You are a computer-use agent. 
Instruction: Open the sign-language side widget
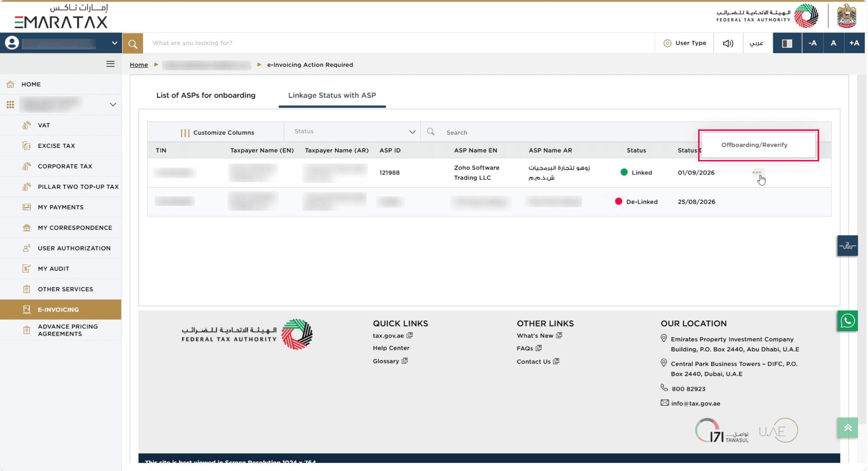(x=847, y=246)
